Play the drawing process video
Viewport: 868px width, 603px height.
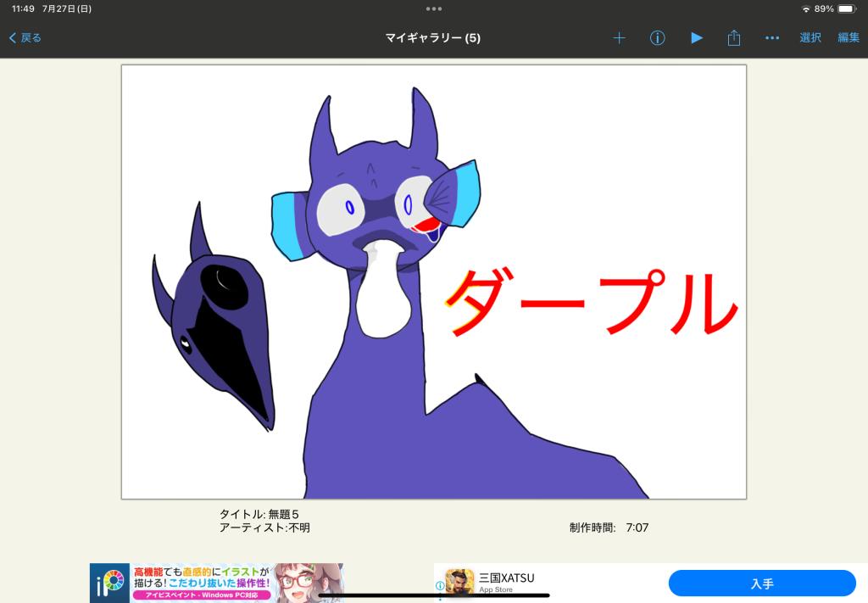click(696, 38)
